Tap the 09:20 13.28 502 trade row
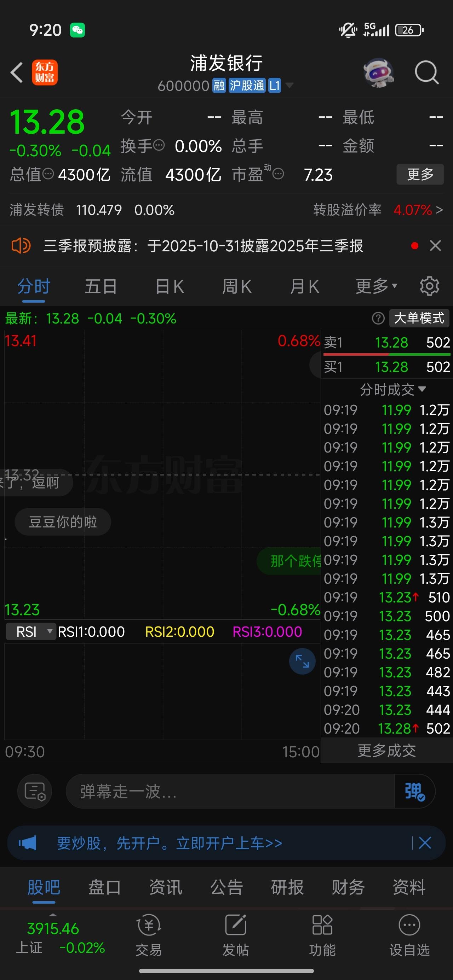The image size is (453, 980). point(387,728)
